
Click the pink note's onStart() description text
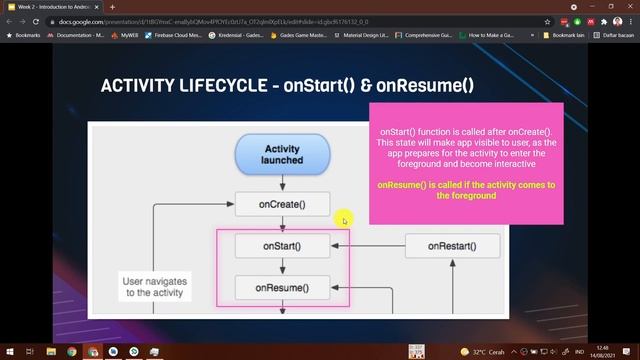[x=467, y=148]
